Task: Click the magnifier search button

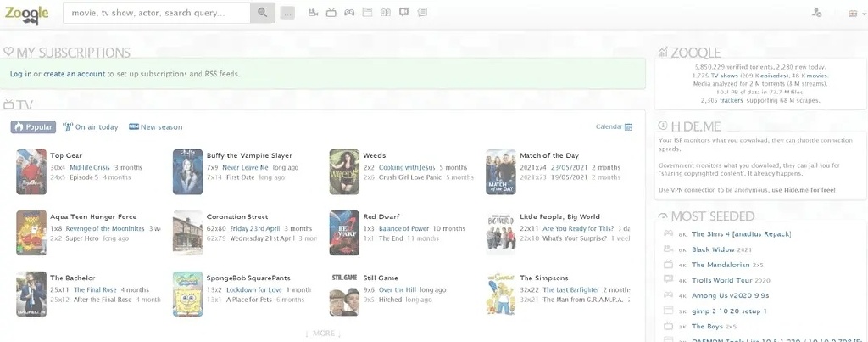Action: pyautogui.click(x=263, y=13)
